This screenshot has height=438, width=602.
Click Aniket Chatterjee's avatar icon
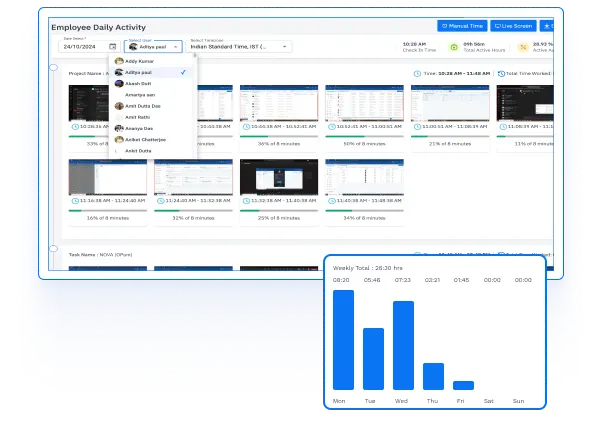(x=119, y=140)
